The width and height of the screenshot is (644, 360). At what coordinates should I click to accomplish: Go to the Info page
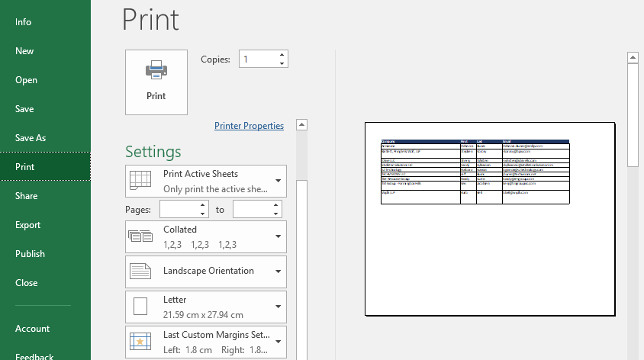click(x=24, y=22)
